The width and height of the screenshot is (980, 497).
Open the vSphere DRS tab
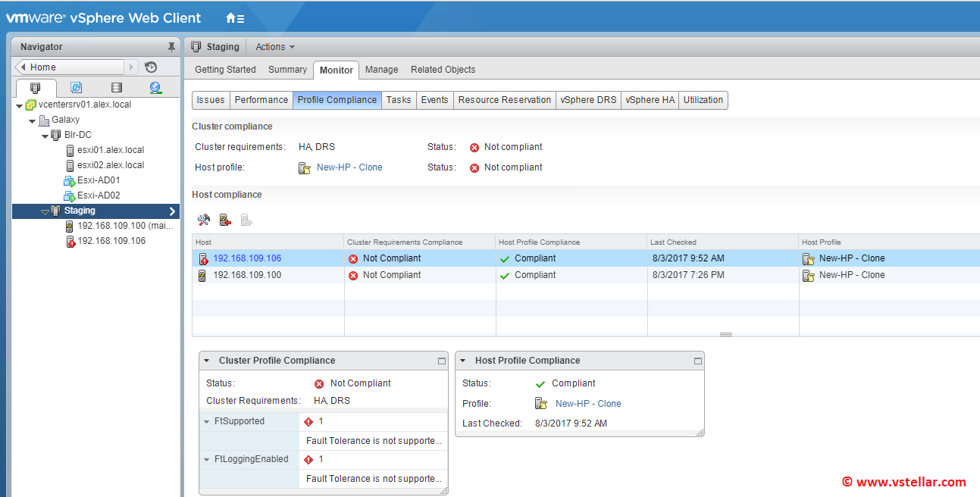(588, 100)
